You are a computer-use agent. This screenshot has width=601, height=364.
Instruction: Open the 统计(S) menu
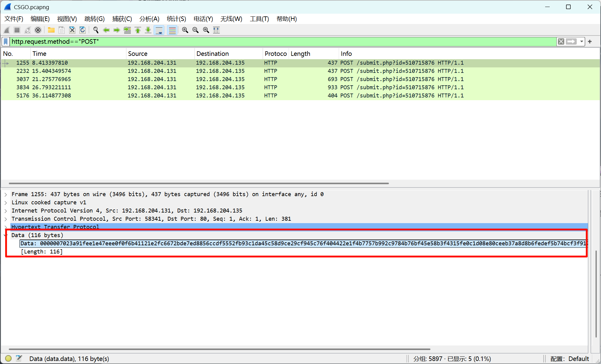pyautogui.click(x=176, y=19)
